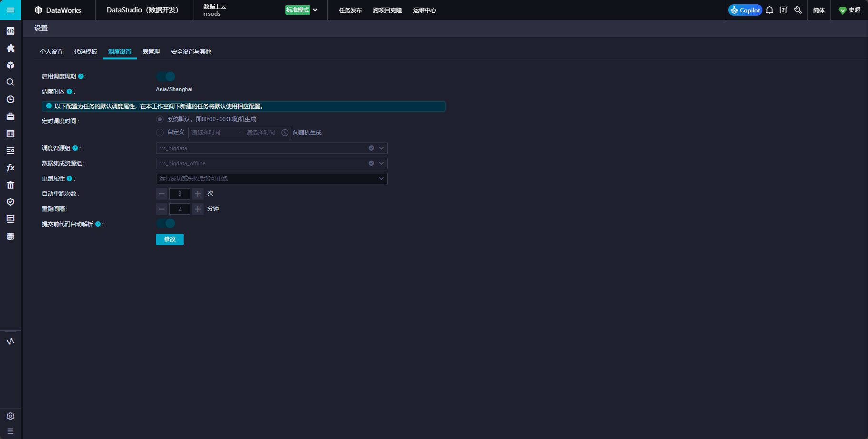Click the help icon beside 提交前代码自动解析
Image resolution: width=868 pixels, height=439 pixels.
(98, 224)
